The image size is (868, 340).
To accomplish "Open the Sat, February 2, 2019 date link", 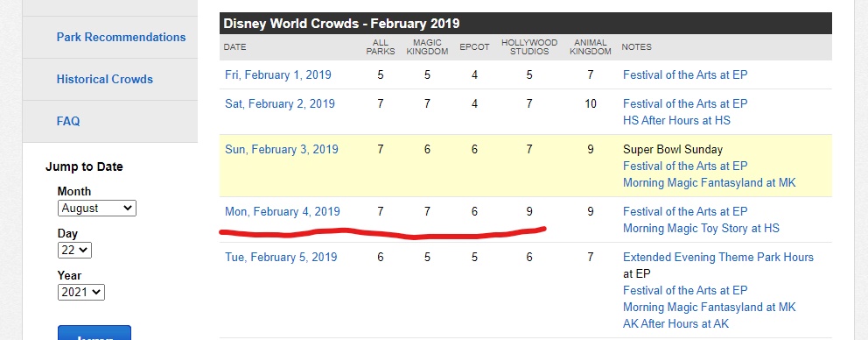I will click(x=279, y=103).
